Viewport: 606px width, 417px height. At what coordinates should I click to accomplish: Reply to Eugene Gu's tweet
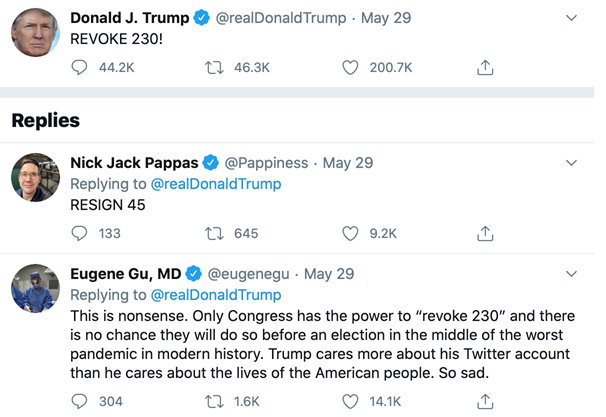point(80,401)
